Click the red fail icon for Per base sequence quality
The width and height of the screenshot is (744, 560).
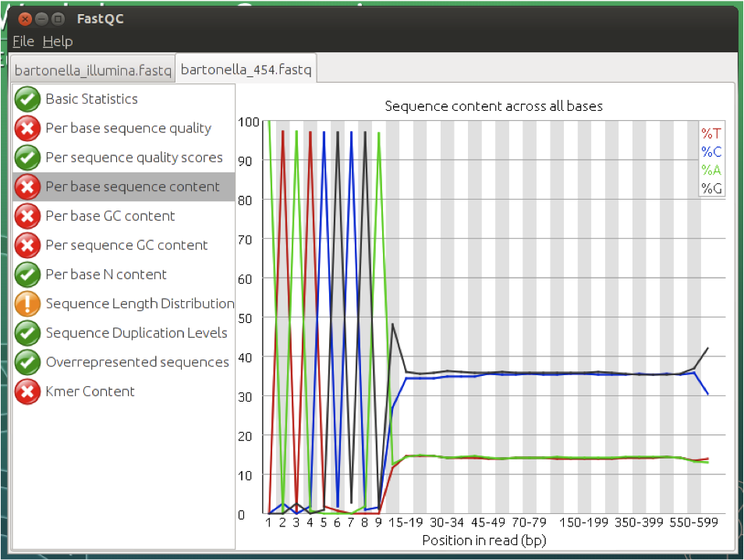click(x=27, y=128)
